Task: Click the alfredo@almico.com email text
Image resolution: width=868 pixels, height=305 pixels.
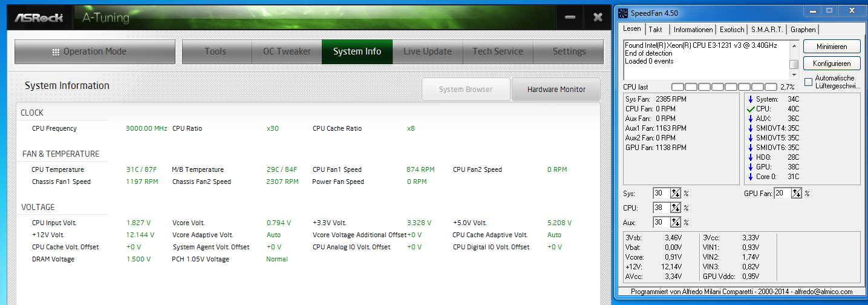Action: point(822,292)
